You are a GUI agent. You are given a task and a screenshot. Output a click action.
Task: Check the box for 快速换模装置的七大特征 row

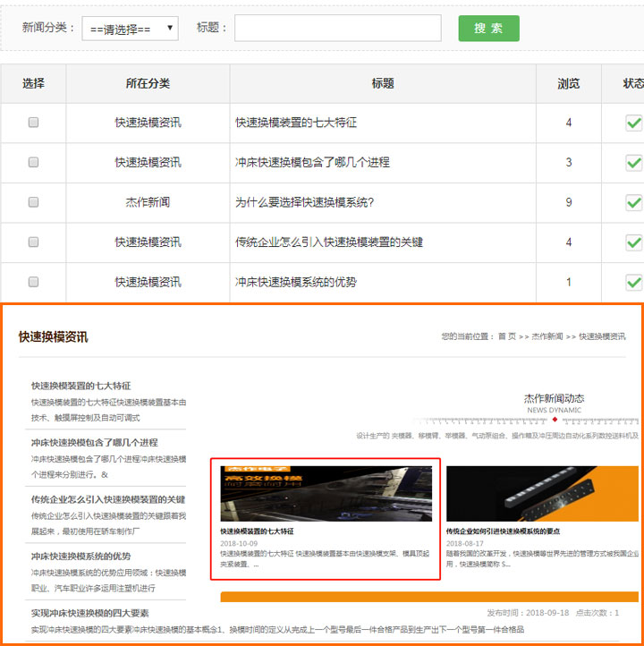tap(33, 123)
